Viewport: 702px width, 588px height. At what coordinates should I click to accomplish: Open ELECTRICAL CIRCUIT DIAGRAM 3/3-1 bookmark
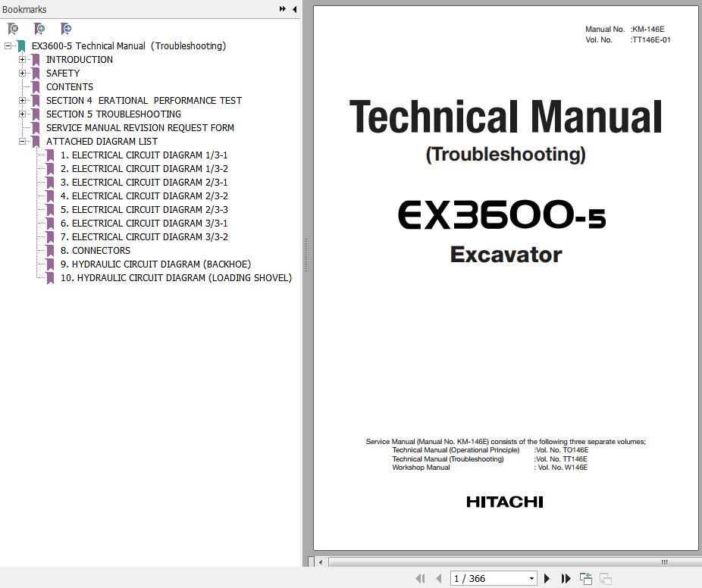144,224
